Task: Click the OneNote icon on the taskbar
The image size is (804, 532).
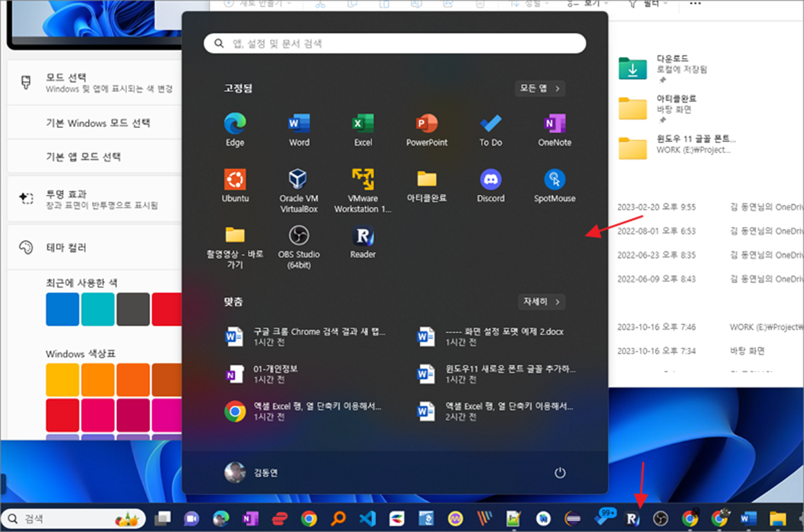Action: coord(250,518)
